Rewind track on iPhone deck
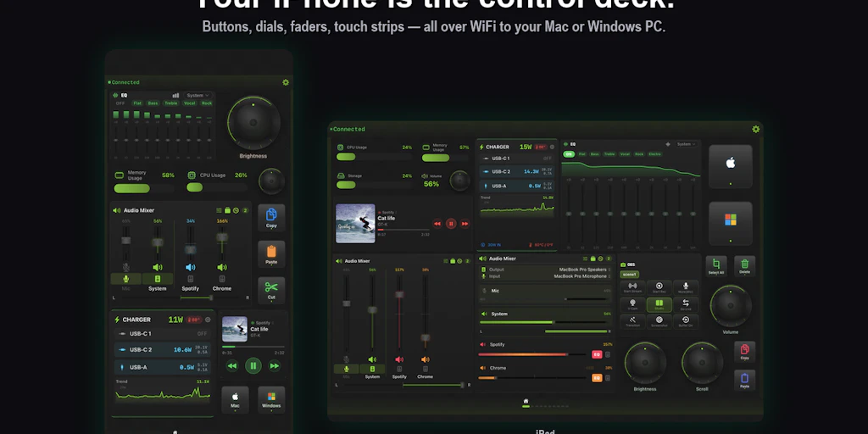The height and width of the screenshot is (434, 868). (x=232, y=365)
